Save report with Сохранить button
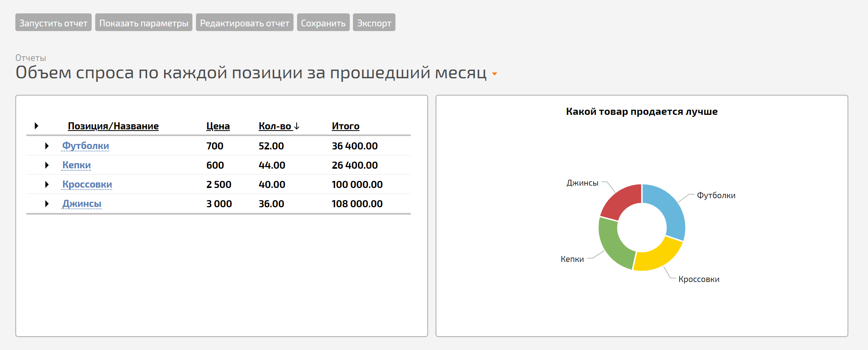 pyautogui.click(x=323, y=22)
